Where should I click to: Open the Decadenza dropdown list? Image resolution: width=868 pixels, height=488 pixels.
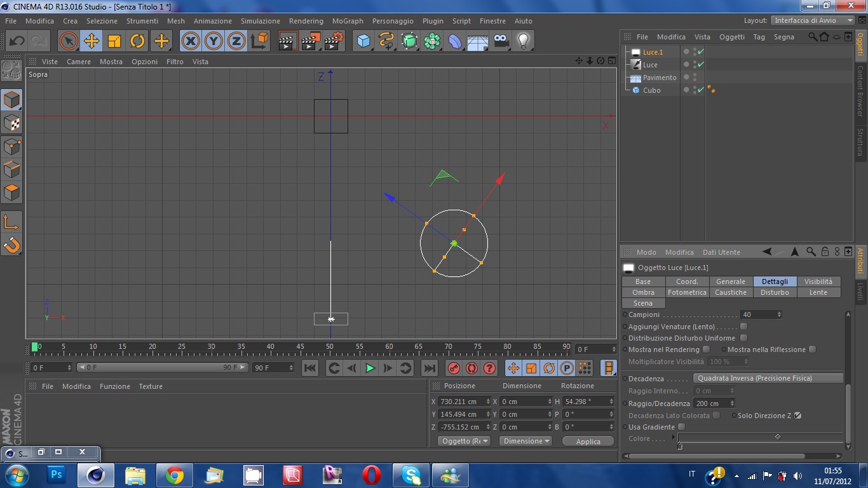[768, 378]
